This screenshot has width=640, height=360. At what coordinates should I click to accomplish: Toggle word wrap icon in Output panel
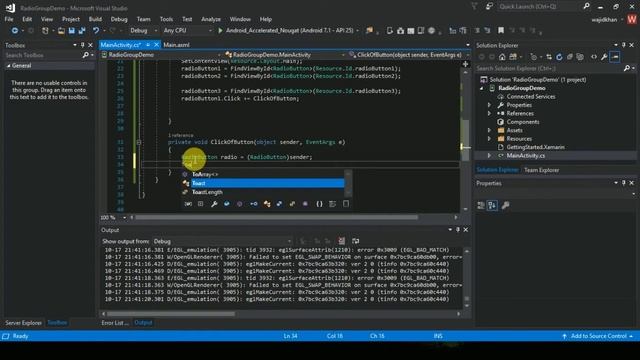tap(356, 241)
